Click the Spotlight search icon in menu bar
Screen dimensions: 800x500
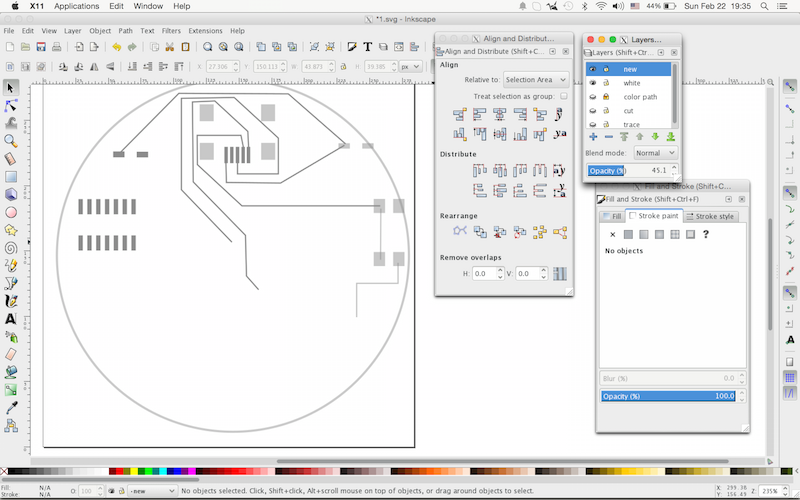764,6
